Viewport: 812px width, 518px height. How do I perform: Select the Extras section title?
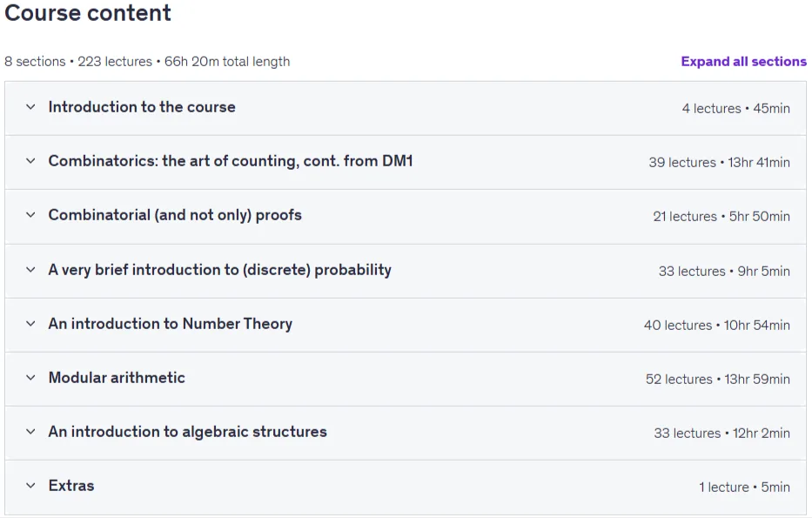(71, 486)
